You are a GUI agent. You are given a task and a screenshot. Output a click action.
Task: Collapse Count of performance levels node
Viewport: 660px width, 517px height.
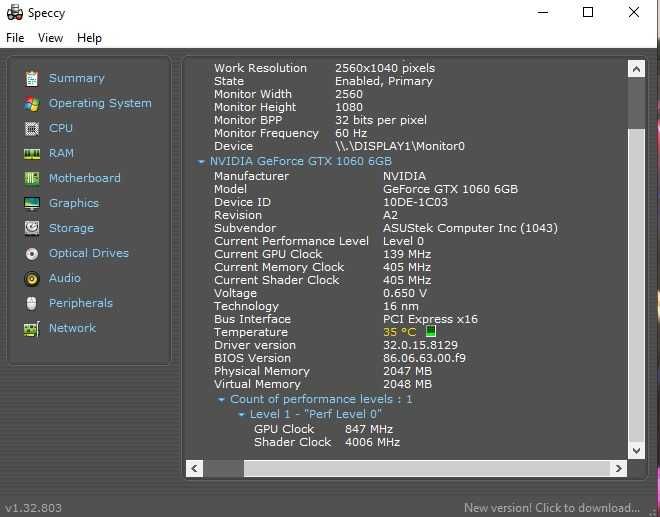pyautogui.click(x=221, y=400)
